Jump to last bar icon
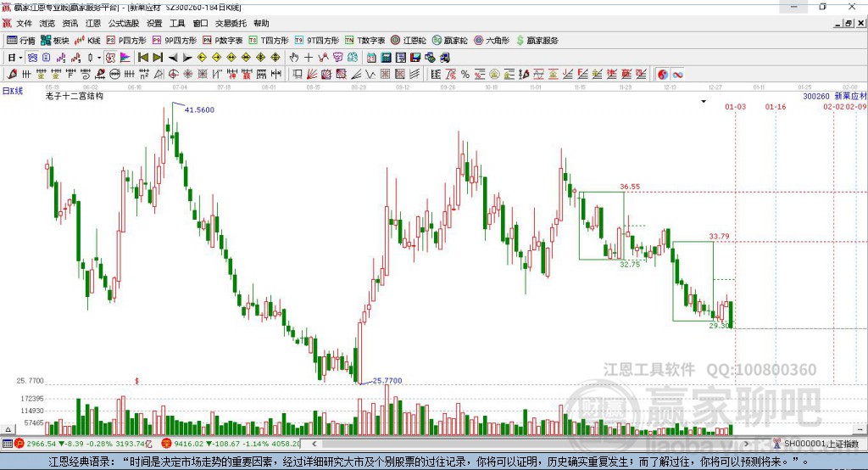 158,58
